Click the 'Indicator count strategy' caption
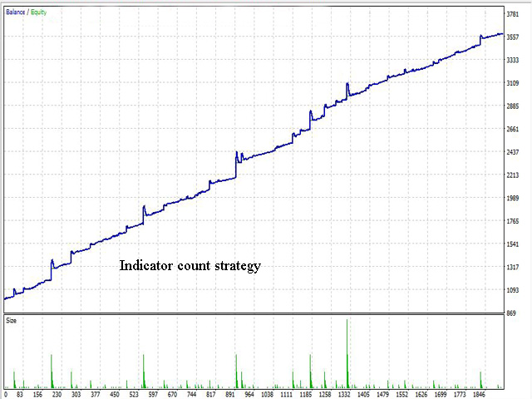This screenshot has height=399, width=532. point(190,266)
